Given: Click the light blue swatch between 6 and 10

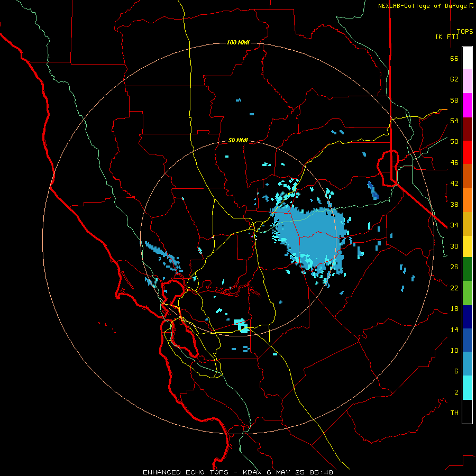Looking at the screenshot, I should point(467,364).
